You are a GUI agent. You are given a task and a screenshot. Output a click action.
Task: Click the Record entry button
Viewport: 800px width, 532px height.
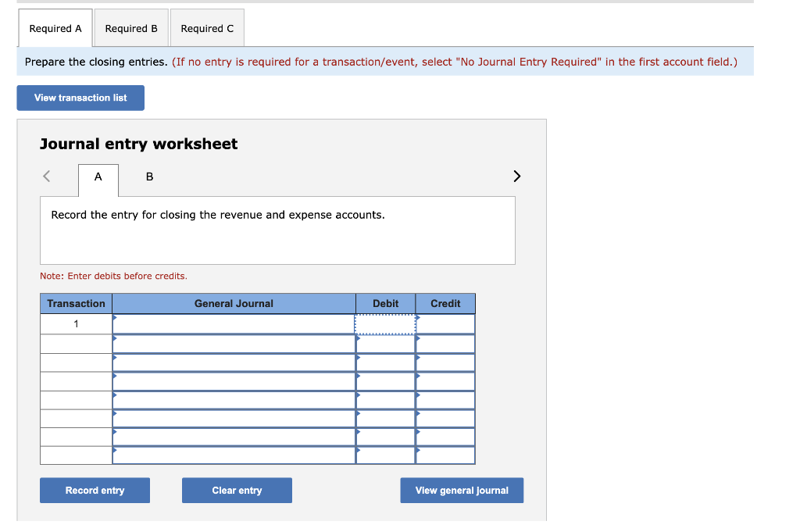tap(95, 490)
